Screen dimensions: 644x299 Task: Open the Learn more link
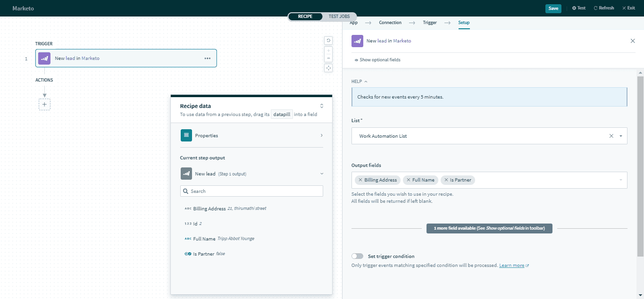[511, 266]
